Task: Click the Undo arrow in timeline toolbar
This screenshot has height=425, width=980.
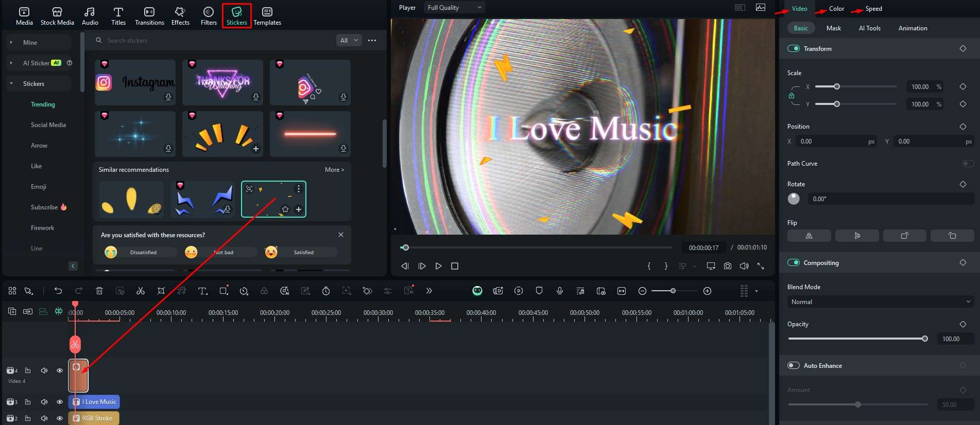Action: (58, 291)
